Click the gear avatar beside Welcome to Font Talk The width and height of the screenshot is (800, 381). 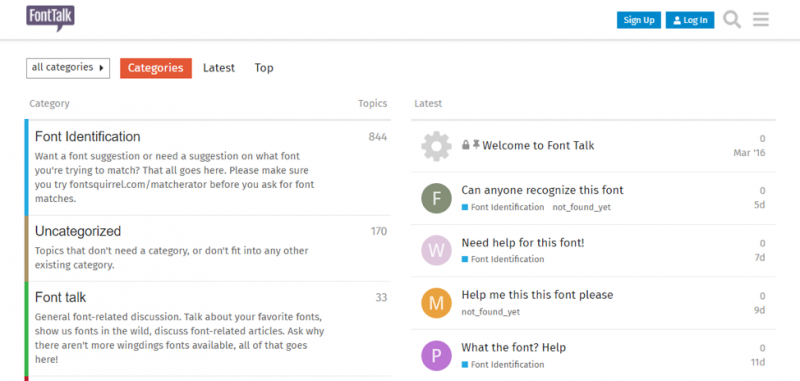(436, 146)
